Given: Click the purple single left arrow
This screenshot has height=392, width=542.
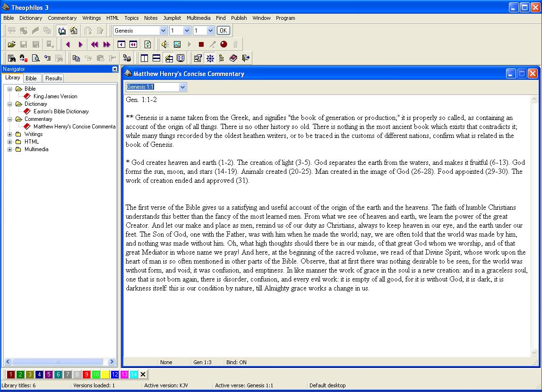Looking at the screenshot, I should 68,44.
